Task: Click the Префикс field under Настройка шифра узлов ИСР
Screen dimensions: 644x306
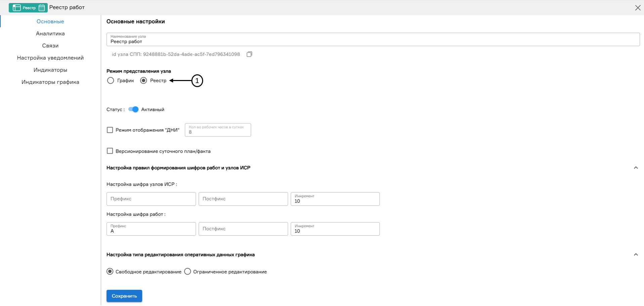Action: pos(151,199)
